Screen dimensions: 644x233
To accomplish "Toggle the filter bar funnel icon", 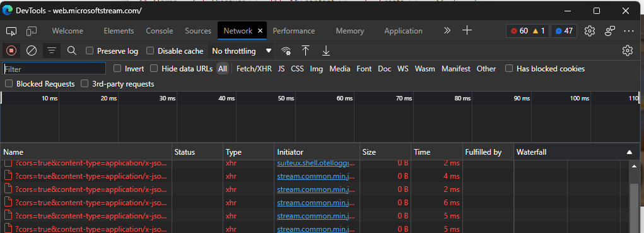I will click(51, 51).
